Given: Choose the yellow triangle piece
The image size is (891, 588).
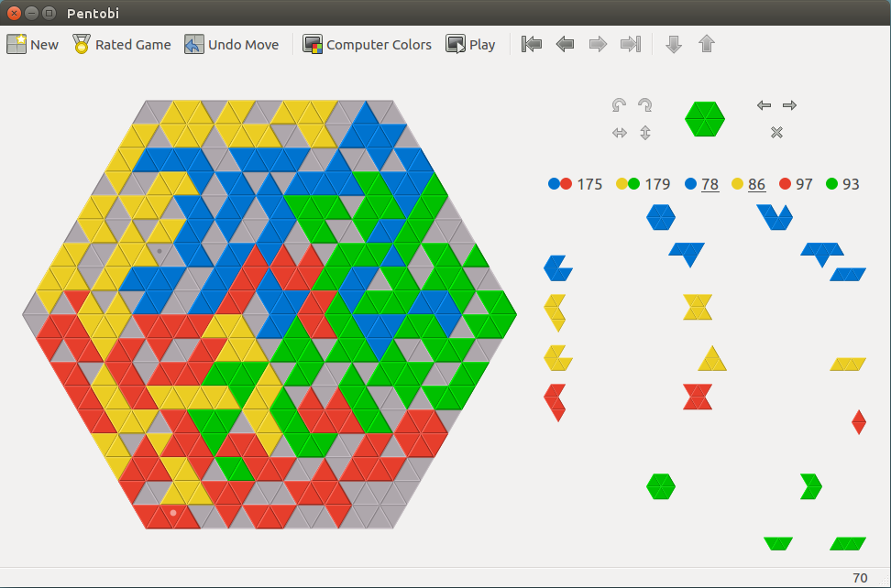Looking at the screenshot, I should pos(712,360).
